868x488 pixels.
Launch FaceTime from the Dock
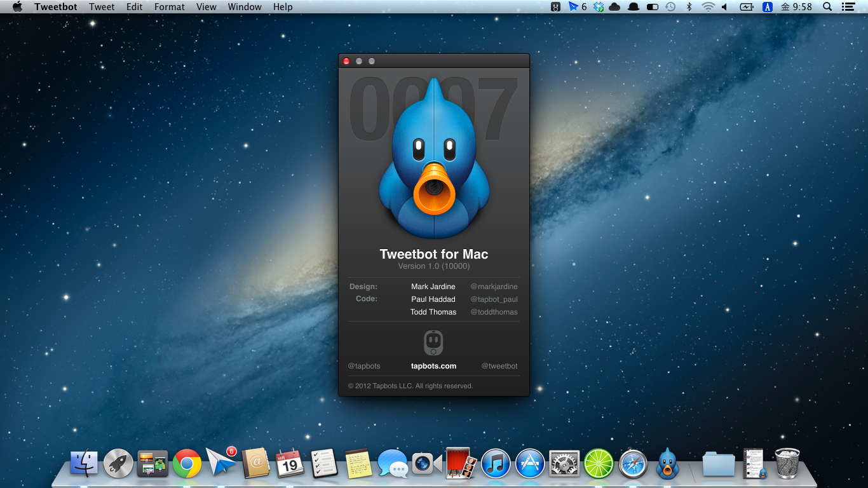(x=427, y=463)
